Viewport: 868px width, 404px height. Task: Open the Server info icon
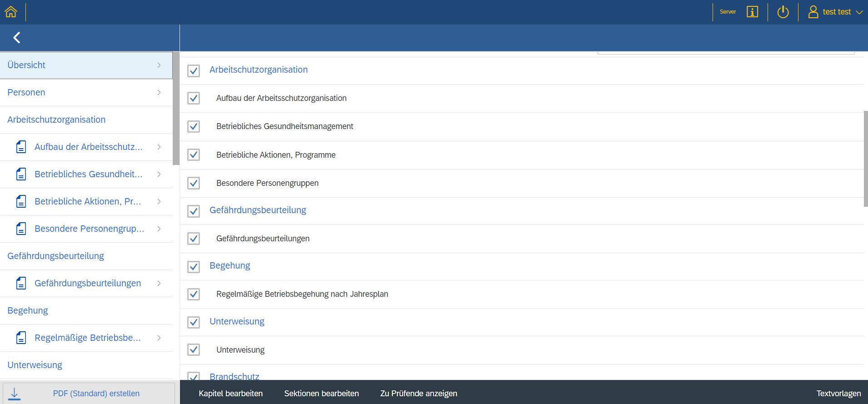tap(752, 12)
